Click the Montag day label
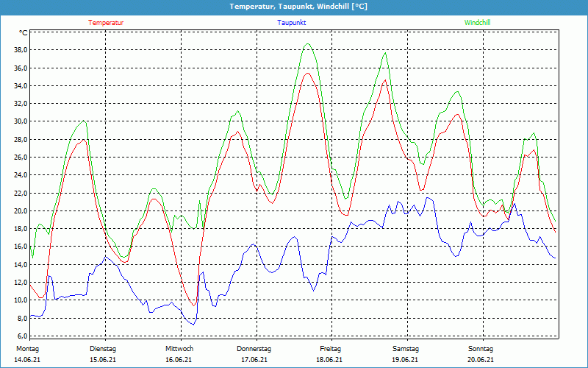Viewport: 588px width, 368px height. [x=27, y=349]
